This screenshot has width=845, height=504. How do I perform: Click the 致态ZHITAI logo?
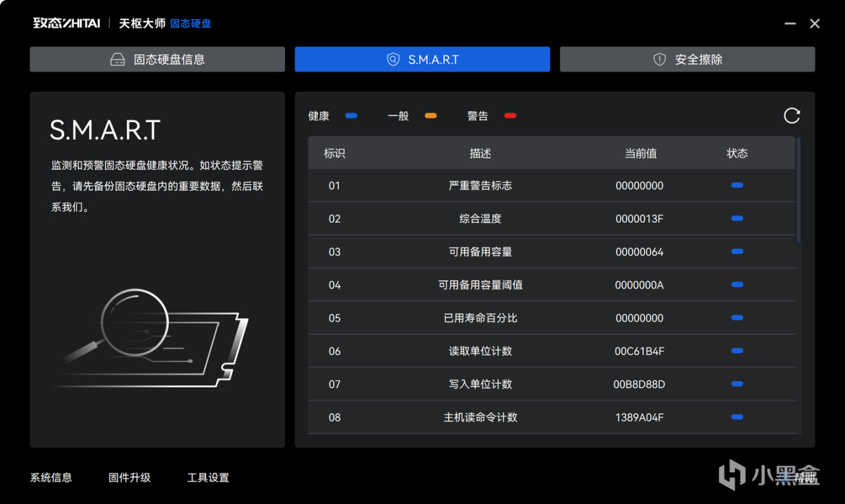pyautogui.click(x=67, y=23)
